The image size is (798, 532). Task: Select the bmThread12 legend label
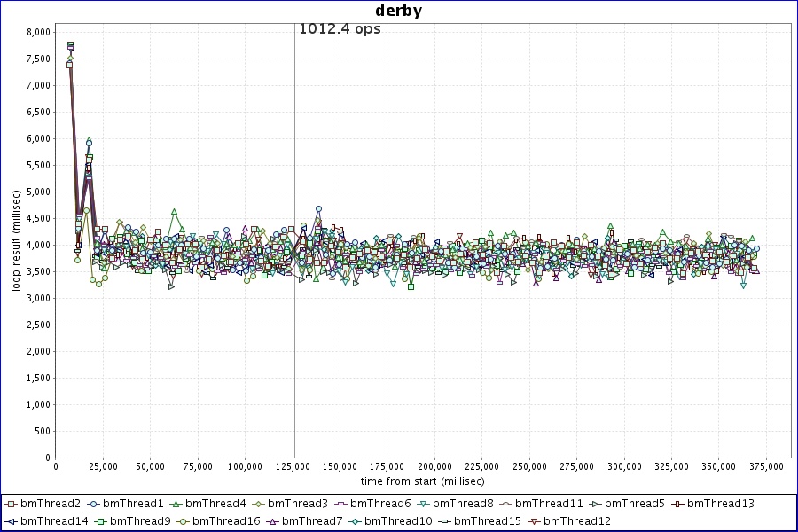point(576,521)
